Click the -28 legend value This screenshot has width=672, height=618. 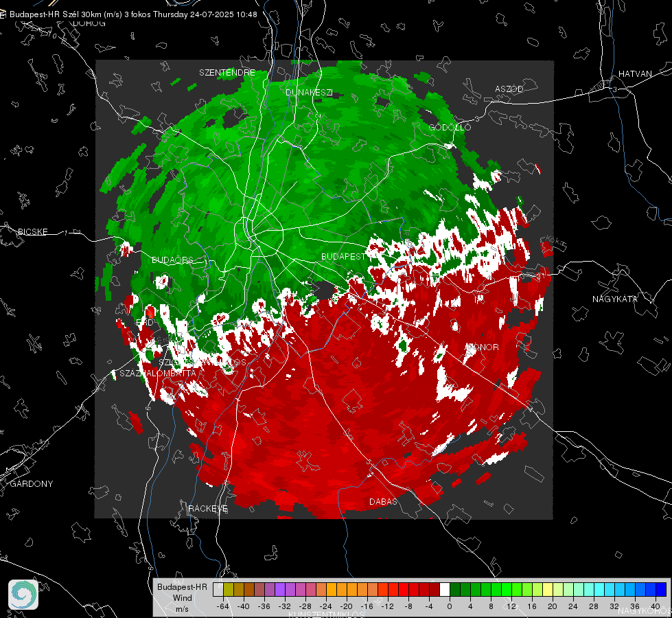(305, 606)
